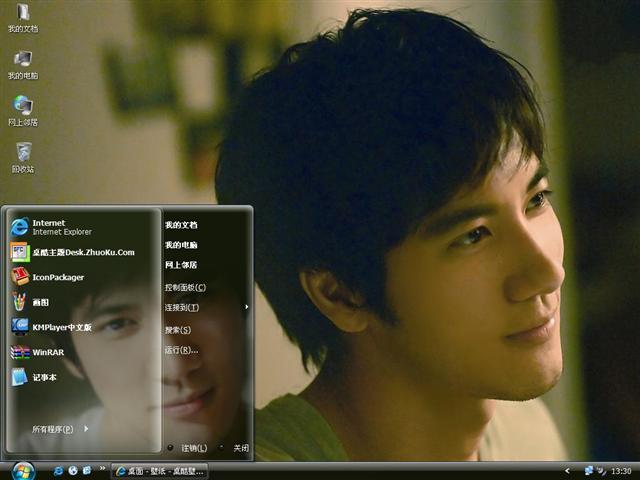The image size is (640, 480).
Task: Open 我的文档 desktop icon
Action: (23, 18)
